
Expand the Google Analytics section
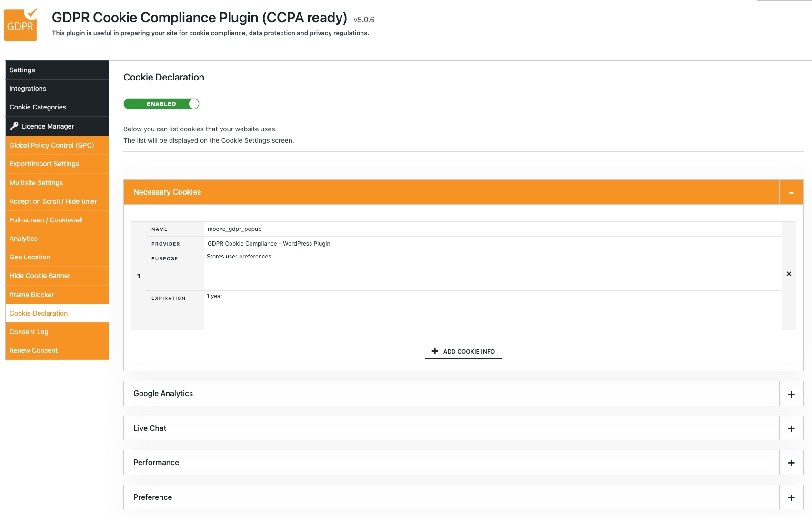(x=791, y=394)
